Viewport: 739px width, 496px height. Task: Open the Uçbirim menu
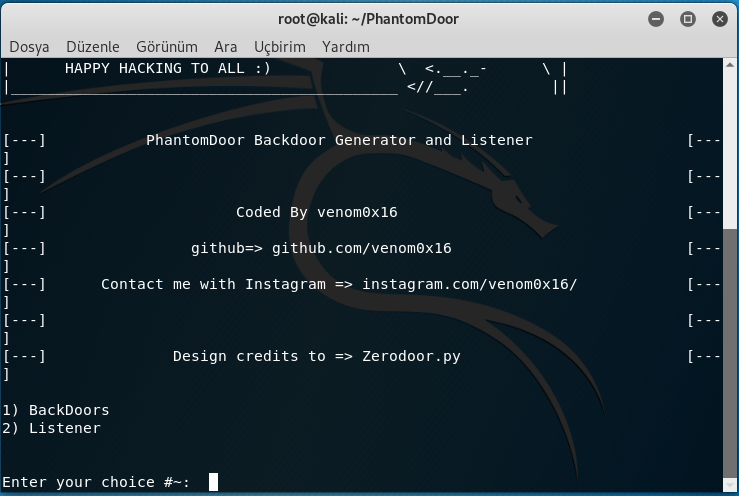(x=280, y=47)
